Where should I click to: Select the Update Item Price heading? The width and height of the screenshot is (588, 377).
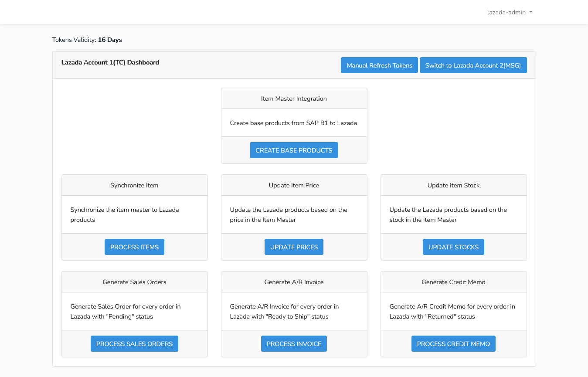(x=294, y=185)
